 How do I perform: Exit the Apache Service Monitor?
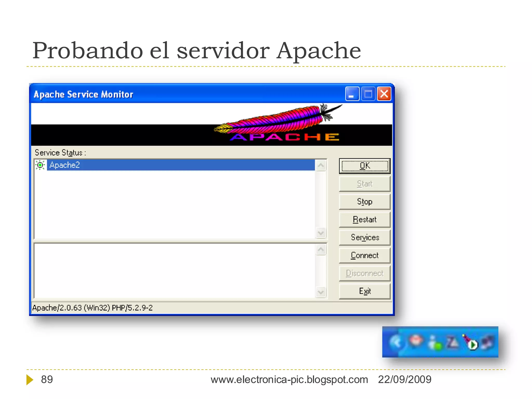[x=364, y=291]
